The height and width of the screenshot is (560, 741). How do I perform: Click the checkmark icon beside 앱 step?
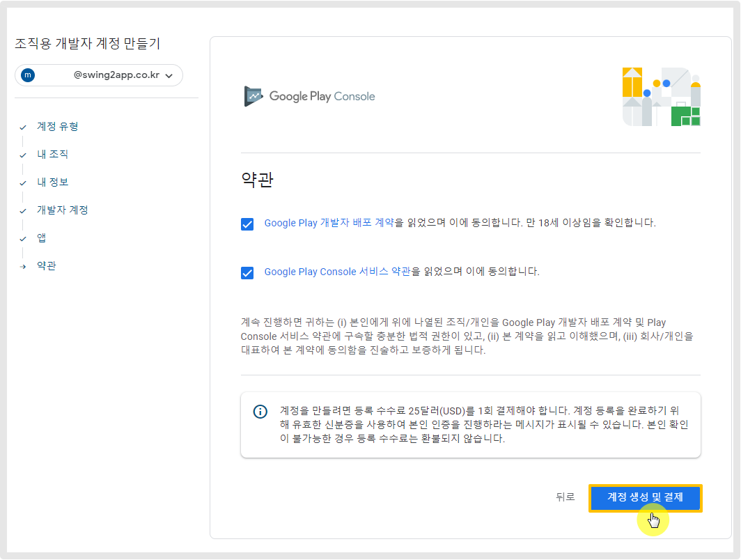(23, 239)
